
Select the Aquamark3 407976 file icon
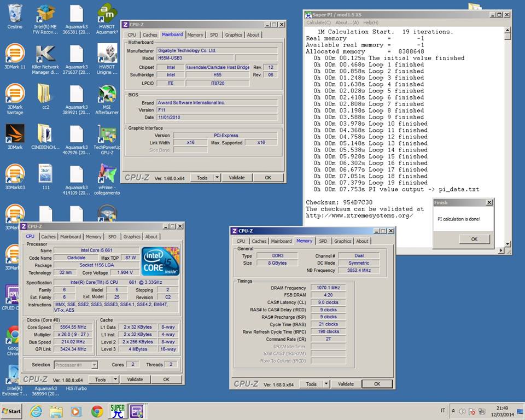(x=77, y=140)
